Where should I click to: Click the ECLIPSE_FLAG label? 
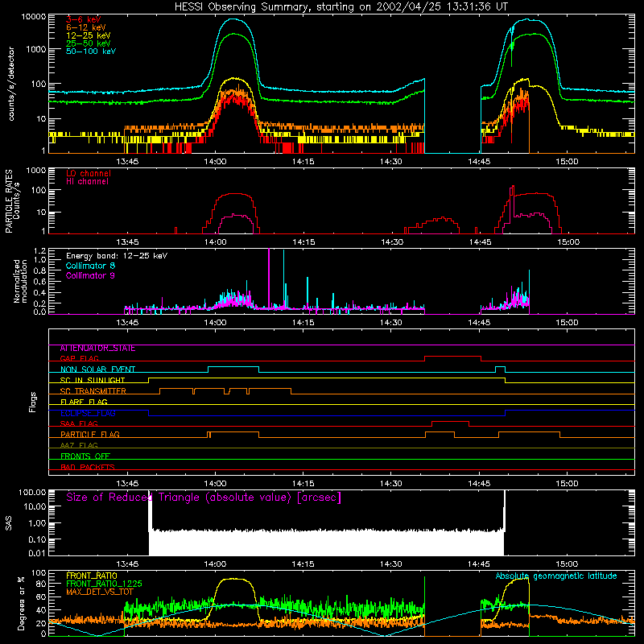(88, 414)
